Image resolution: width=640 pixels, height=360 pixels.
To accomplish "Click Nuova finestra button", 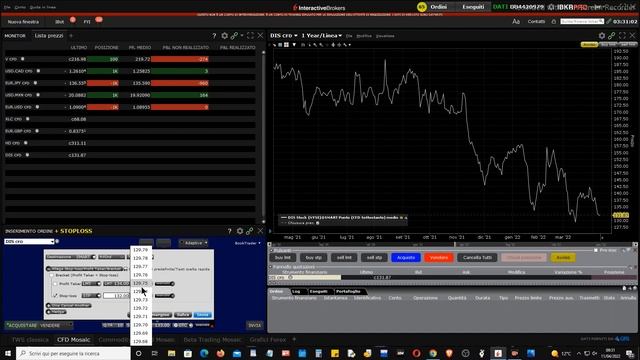I will click(23, 22).
